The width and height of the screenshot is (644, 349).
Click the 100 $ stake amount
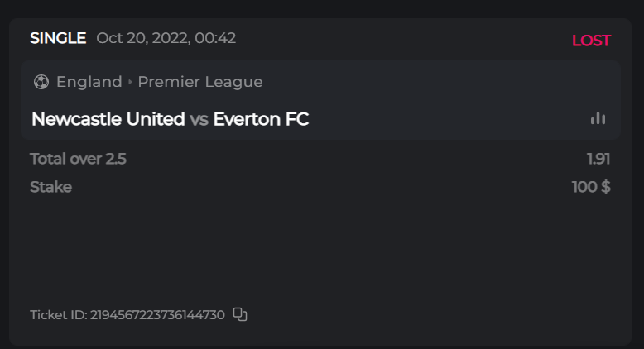(591, 187)
